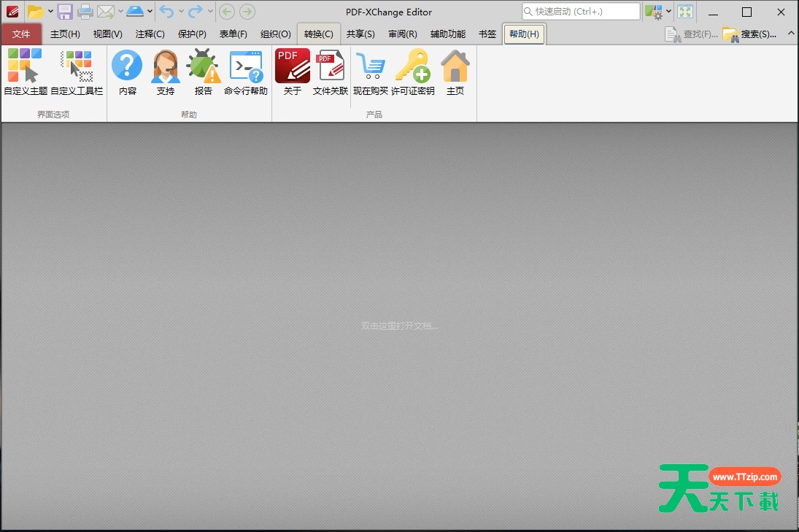Click the 文件关联 file association icon

(x=331, y=72)
